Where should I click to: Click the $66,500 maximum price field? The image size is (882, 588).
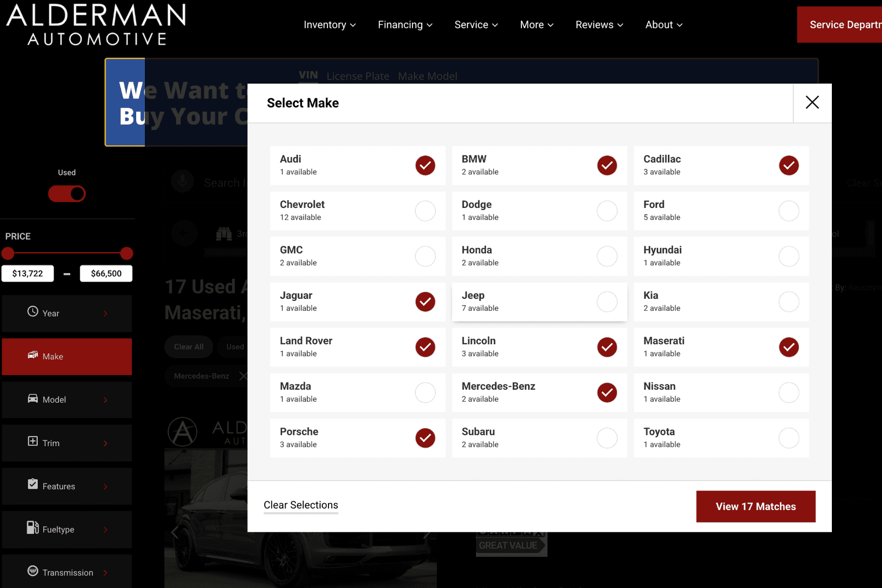pyautogui.click(x=106, y=273)
